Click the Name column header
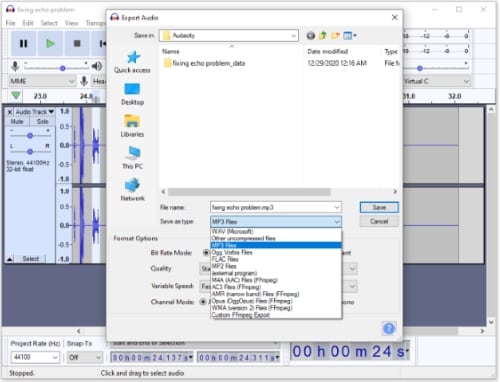 coord(170,51)
